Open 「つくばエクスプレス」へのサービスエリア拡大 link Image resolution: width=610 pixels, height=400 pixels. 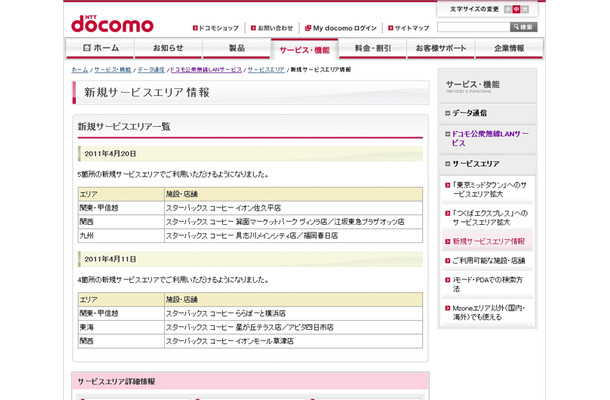tap(490, 218)
